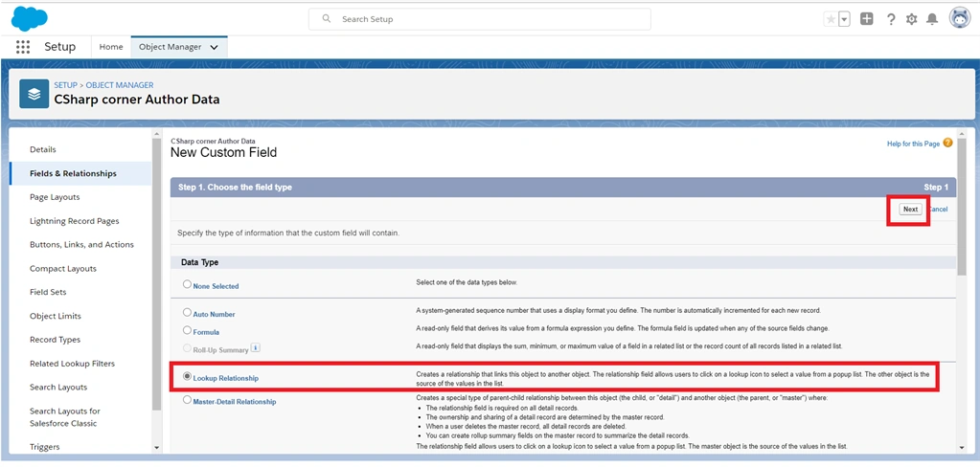Select the Roll-Up Summary radio button

(x=187, y=348)
